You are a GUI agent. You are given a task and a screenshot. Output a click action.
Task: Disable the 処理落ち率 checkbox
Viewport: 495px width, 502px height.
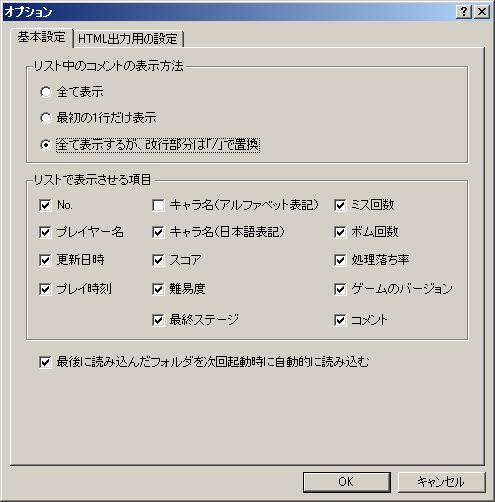coord(340,260)
